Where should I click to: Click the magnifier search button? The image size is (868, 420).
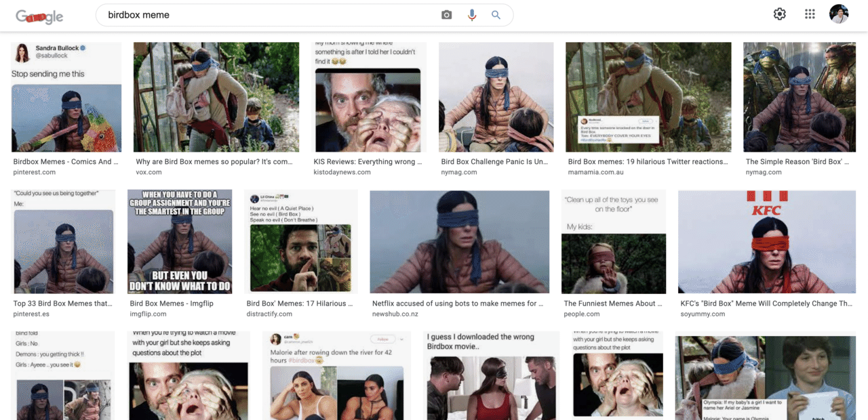[x=496, y=15]
